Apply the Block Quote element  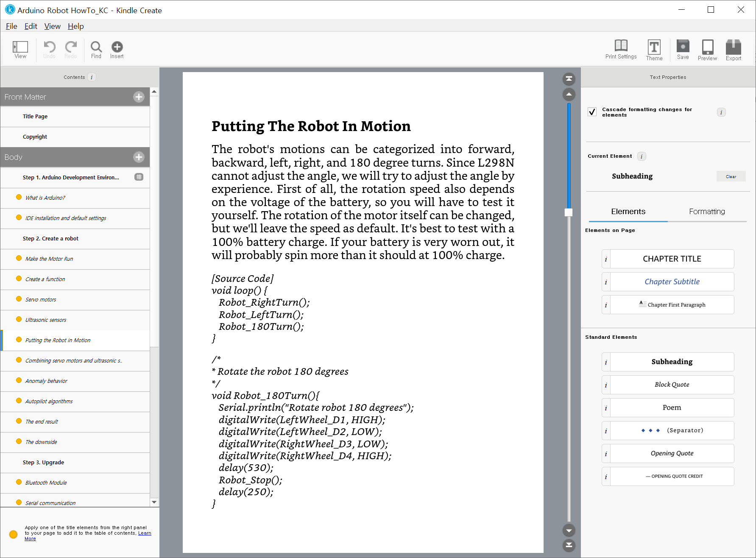click(x=672, y=385)
